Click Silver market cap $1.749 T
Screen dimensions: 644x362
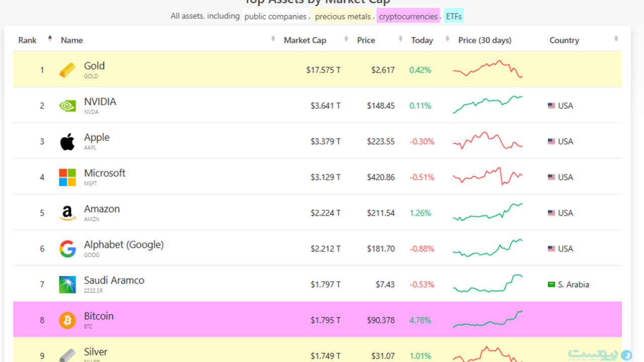(x=326, y=356)
